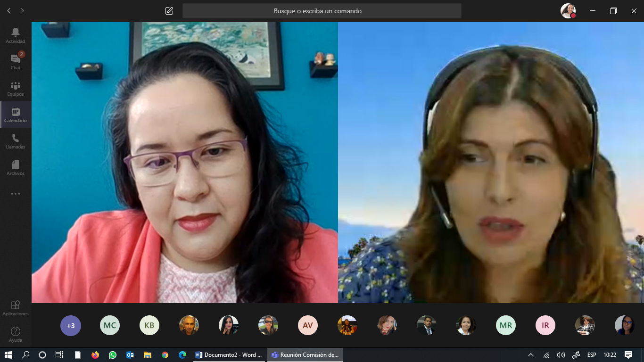The image size is (644, 362).
Task: Select participant with initials KB
Action: tap(149, 325)
